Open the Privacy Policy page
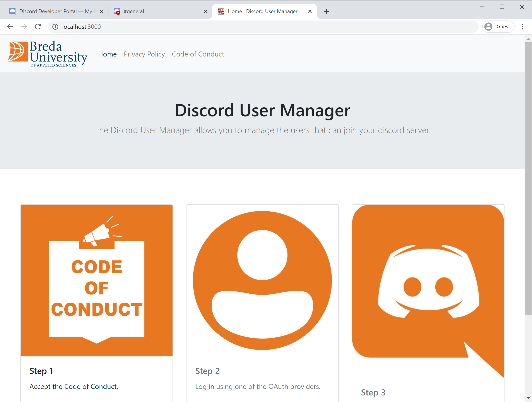The image size is (532, 402). [144, 54]
